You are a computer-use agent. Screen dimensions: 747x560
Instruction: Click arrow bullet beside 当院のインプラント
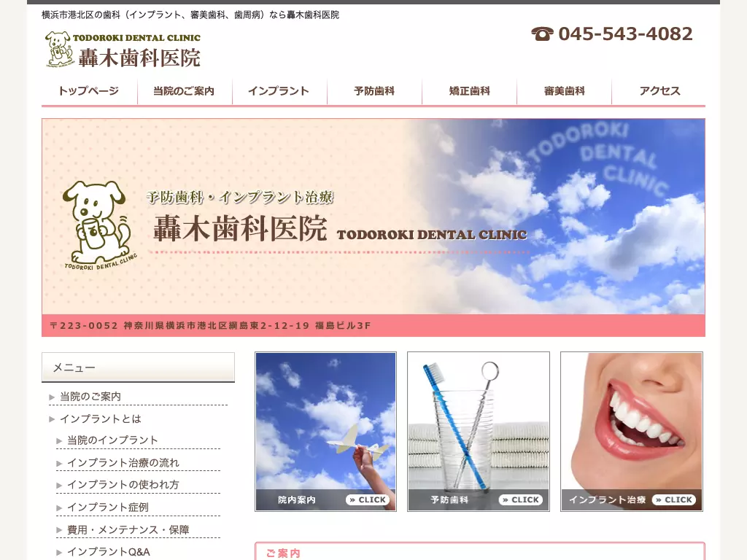[59, 441]
